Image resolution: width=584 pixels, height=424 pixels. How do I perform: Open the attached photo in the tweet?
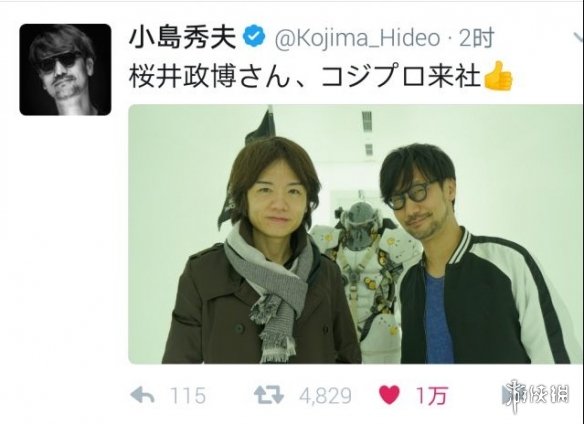(x=356, y=234)
